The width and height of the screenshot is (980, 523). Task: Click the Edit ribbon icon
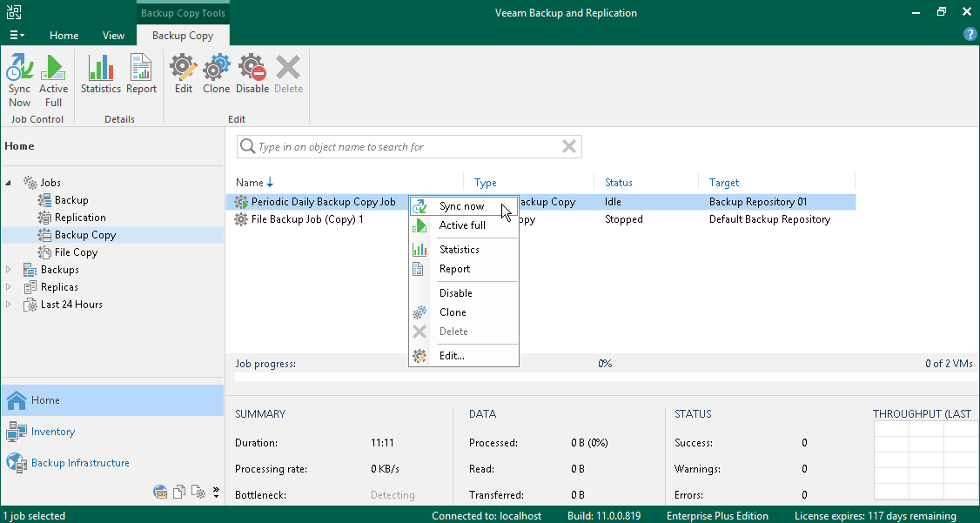coord(183,74)
